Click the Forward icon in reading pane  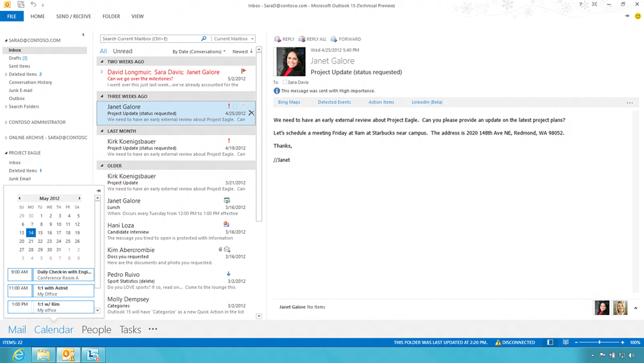[x=334, y=39]
